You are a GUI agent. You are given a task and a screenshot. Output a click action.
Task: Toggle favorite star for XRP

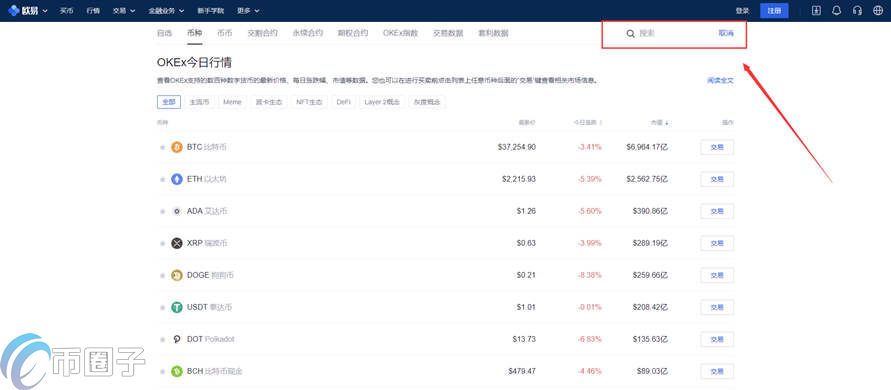163,243
